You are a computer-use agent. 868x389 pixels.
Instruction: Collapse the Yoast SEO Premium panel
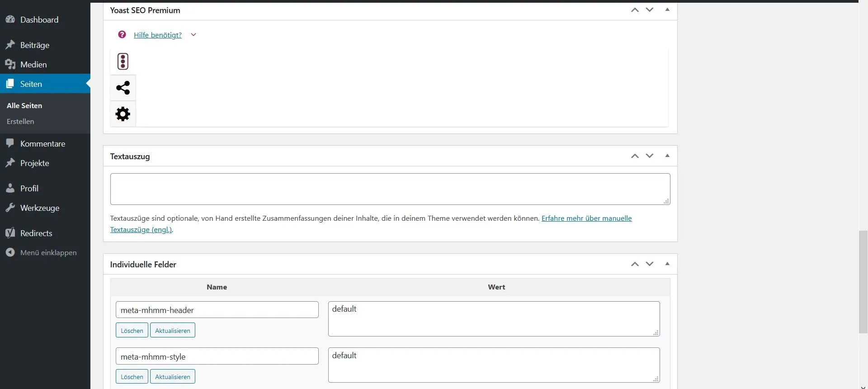point(667,9)
